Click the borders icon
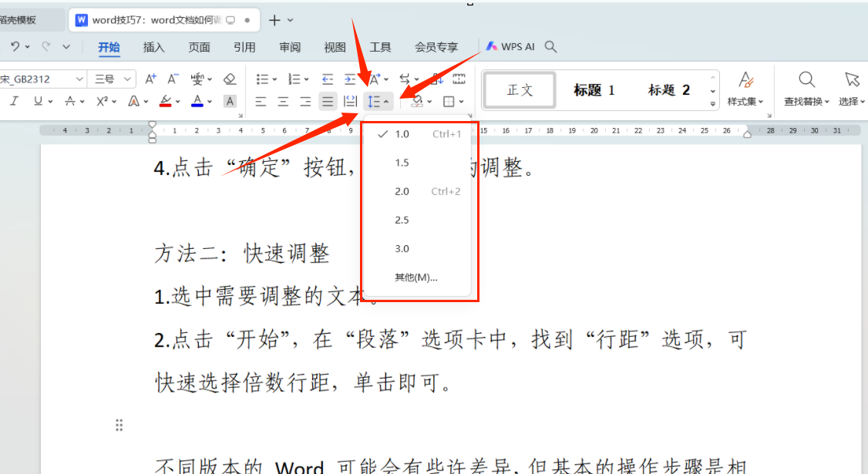The width and height of the screenshot is (868, 474). coord(449,101)
